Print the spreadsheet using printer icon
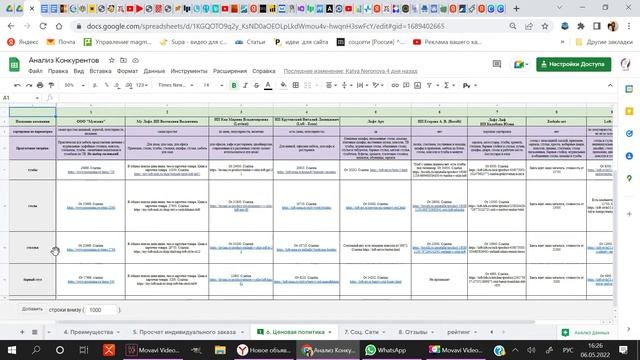Viewport: 640px width, 360px height. tap(40, 85)
